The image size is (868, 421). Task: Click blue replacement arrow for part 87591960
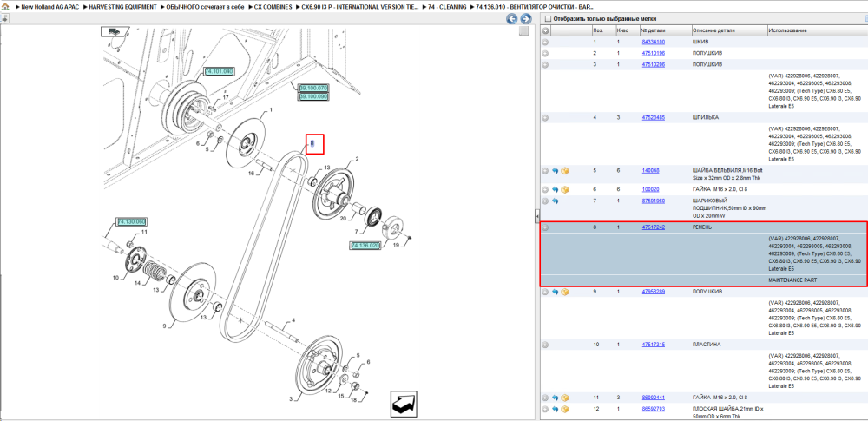tap(556, 201)
